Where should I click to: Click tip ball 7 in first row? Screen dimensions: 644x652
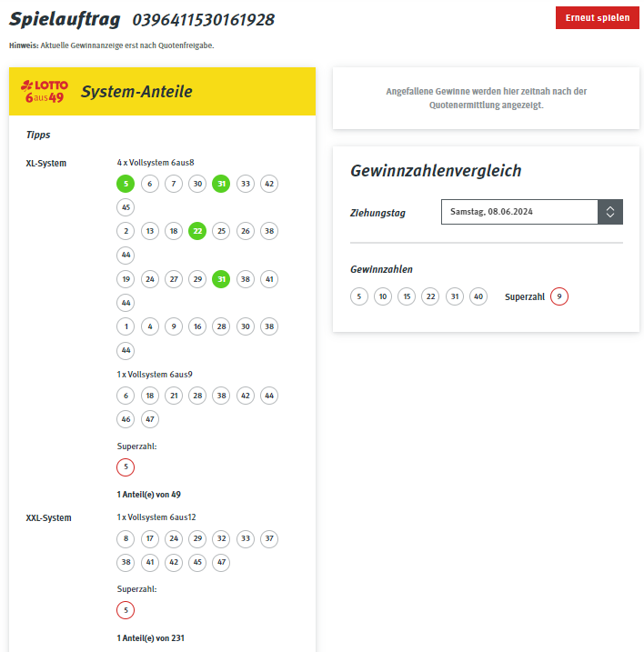point(174,184)
